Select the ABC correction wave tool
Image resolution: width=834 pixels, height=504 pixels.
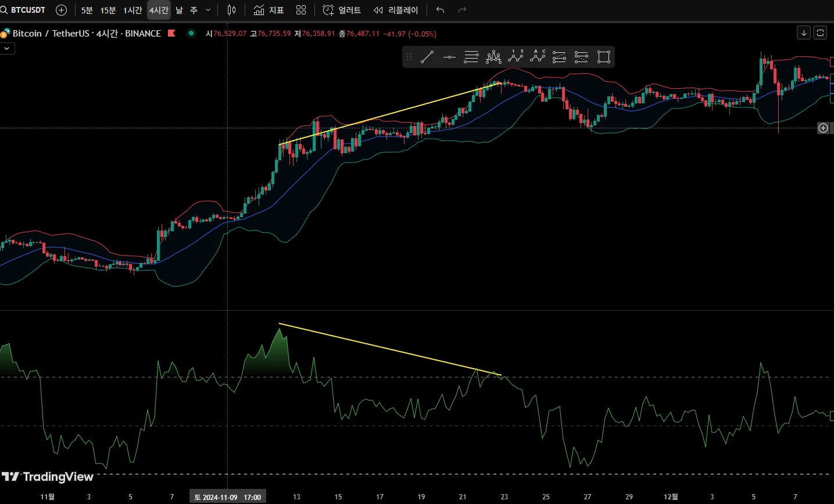(538, 57)
